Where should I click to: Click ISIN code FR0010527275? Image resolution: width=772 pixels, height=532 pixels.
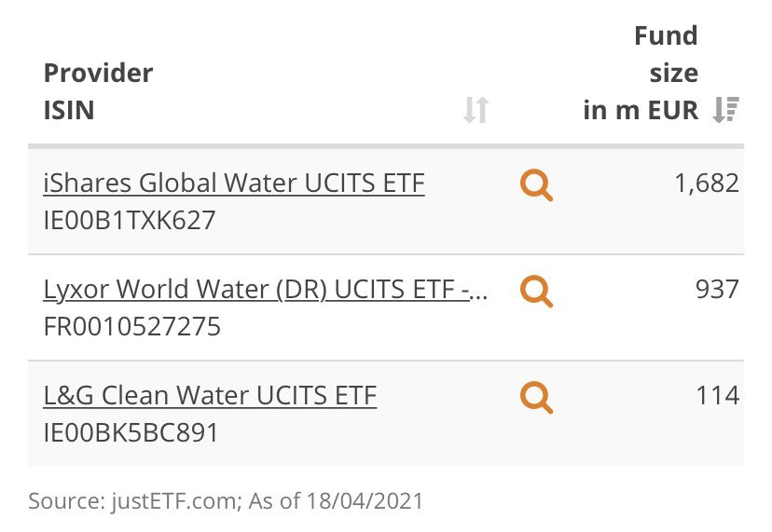[132, 327]
